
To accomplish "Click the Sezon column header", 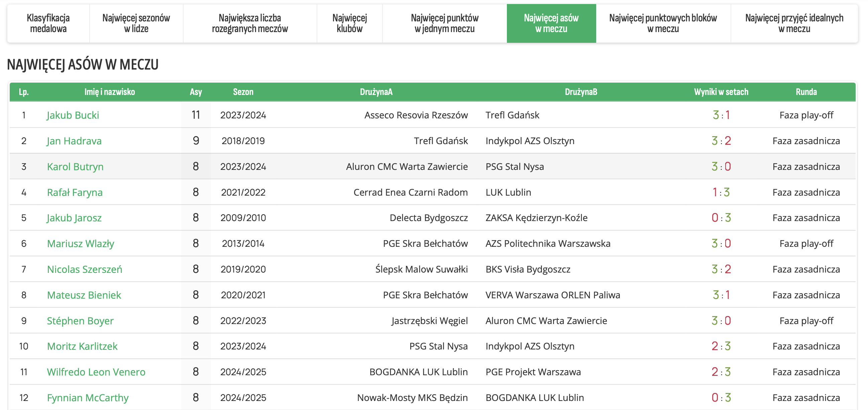I will click(x=243, y=92).
